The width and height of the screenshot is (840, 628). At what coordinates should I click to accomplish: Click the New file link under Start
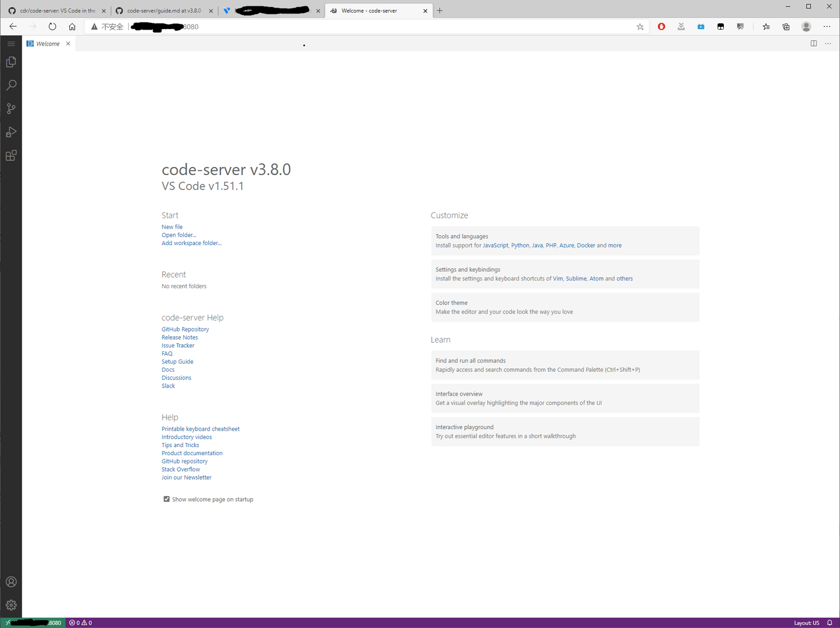point(171,226)
